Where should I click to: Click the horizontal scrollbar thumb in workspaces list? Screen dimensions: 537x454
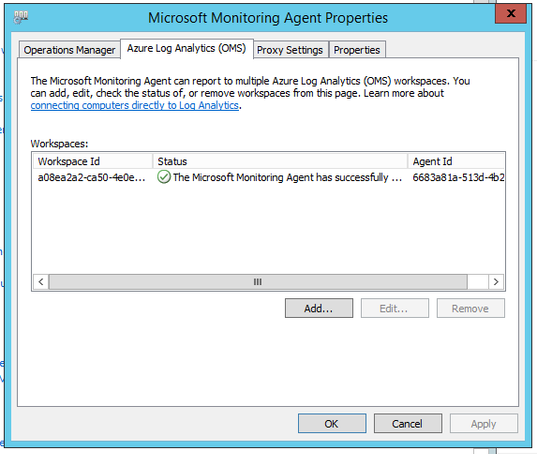click(x=258, y=282)
